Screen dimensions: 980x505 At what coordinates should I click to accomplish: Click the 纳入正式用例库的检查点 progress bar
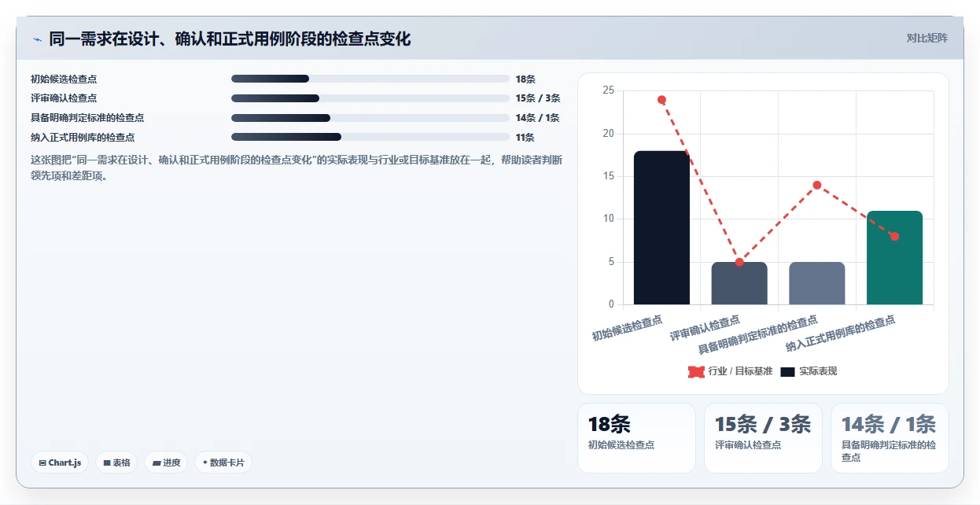(x=370, y=137)
